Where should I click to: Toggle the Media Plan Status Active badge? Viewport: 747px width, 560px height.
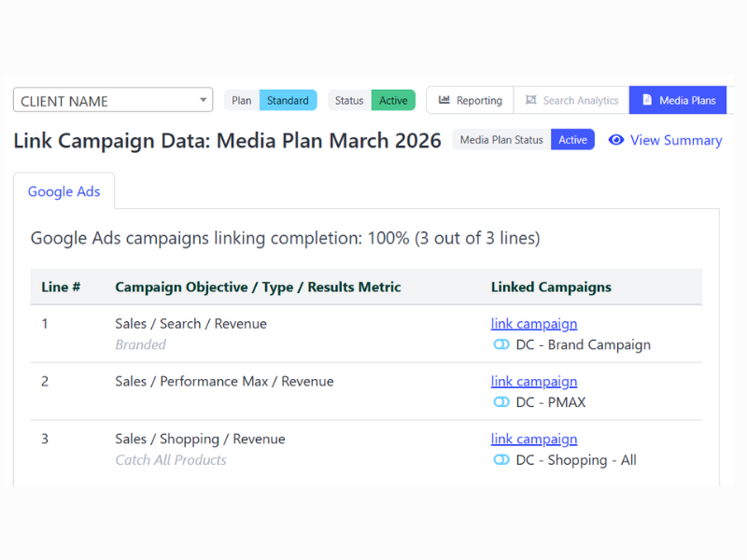coord(572,139)
